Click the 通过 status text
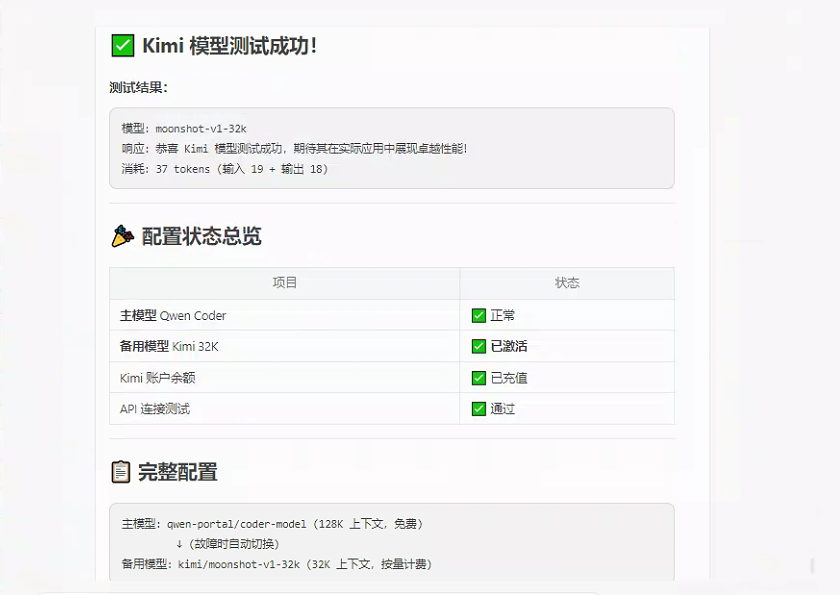This screenshot has height=595, width=840. pyautogui.click(x=502, y=409)
